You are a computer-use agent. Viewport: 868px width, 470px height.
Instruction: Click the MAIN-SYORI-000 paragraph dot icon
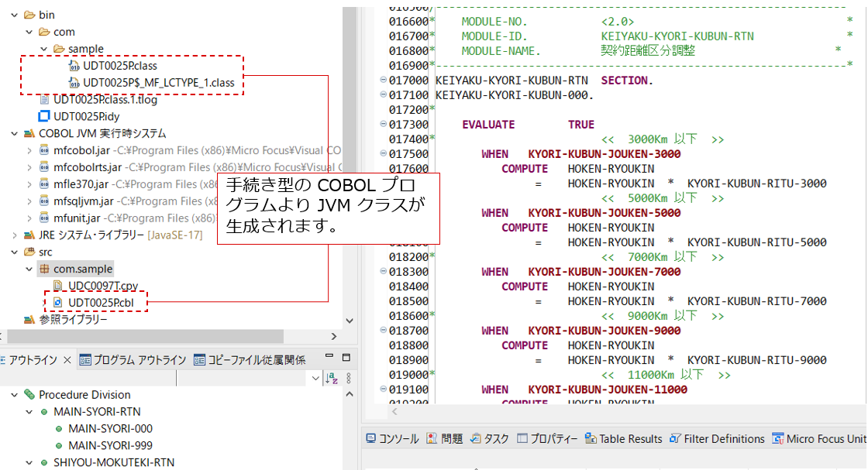point(59,428)
